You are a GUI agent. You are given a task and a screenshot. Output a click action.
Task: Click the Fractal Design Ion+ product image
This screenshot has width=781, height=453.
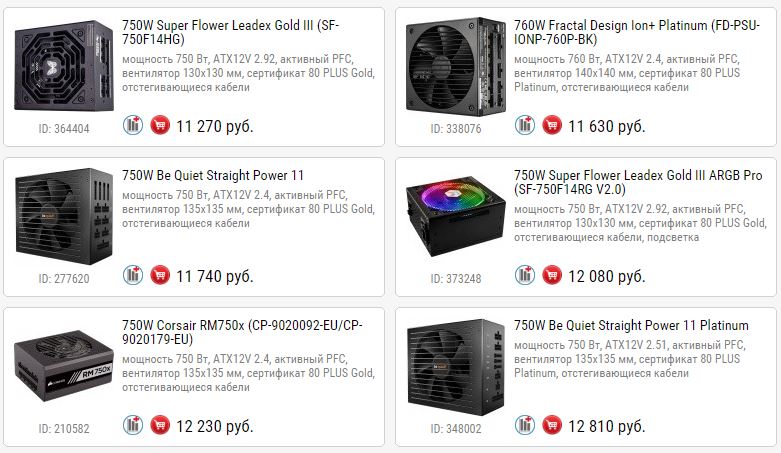pyautogui.click(x=455, y=67)
